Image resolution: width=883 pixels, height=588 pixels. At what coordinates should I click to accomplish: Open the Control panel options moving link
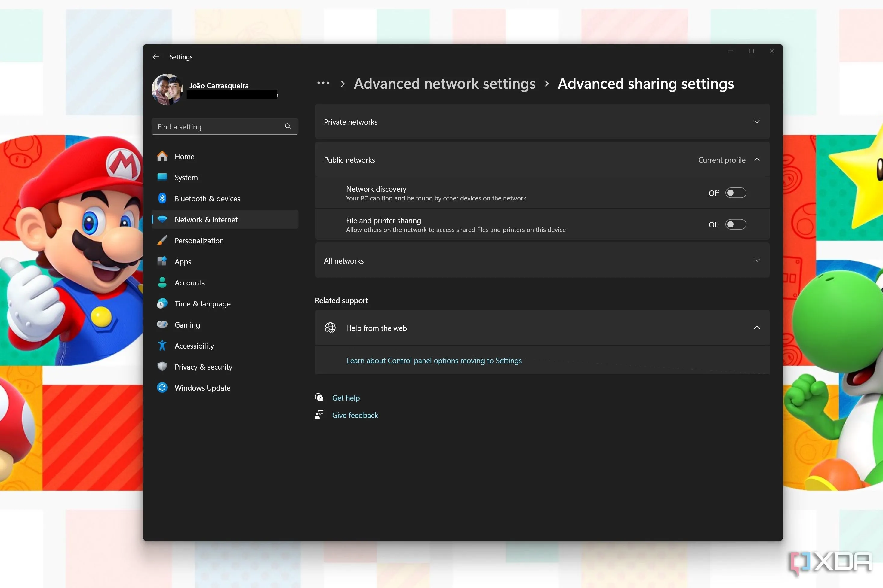tap(434, 360)
